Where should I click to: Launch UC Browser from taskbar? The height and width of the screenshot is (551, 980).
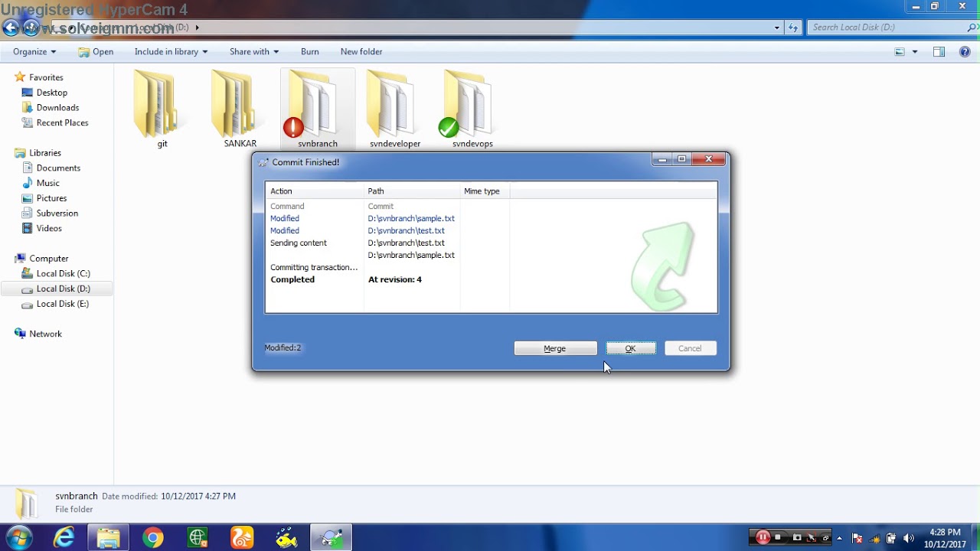242,538
